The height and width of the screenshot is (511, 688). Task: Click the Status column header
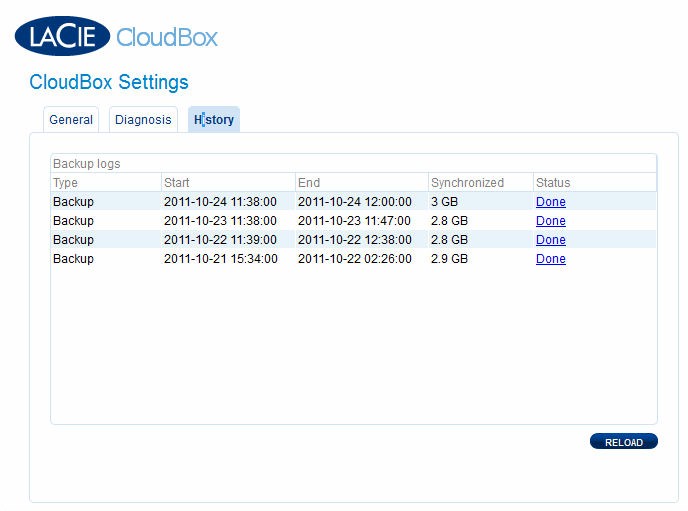point(595,182)
